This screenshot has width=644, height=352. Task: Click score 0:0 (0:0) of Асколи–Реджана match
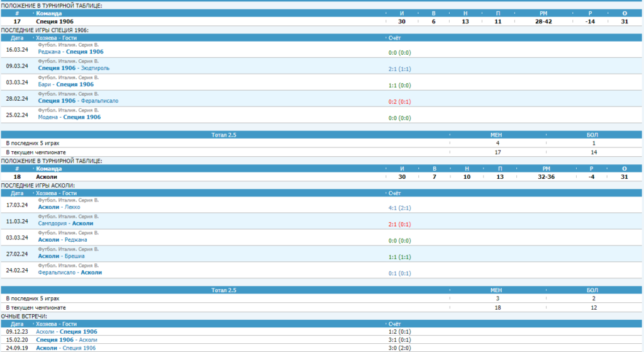pyautogui.click(x=399, y=241)
